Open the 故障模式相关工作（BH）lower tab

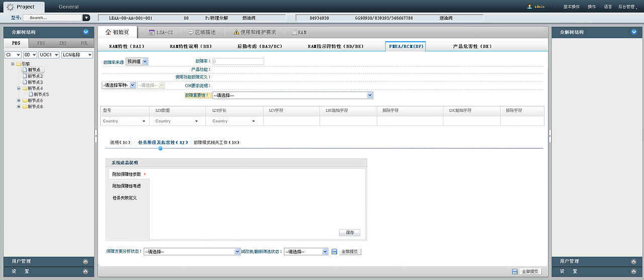point(217,143)
